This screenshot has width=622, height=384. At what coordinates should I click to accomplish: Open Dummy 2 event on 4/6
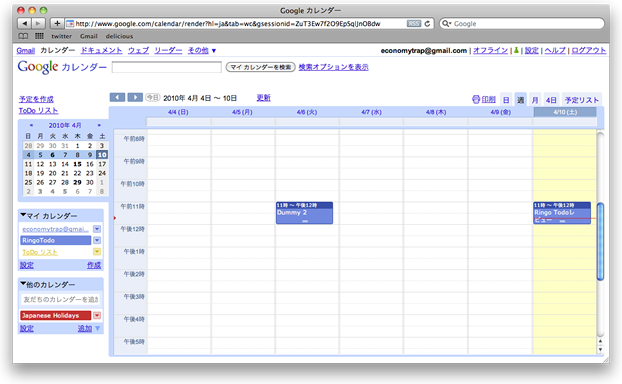(304, 213)
